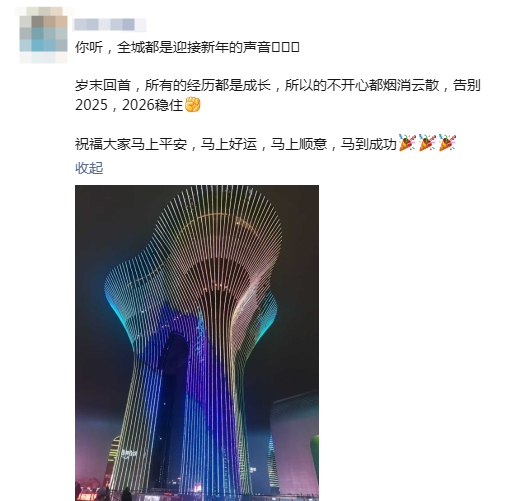Click the flared lattice top of the tower
Viewport: 520px width, 501px height.
[195, 253]
